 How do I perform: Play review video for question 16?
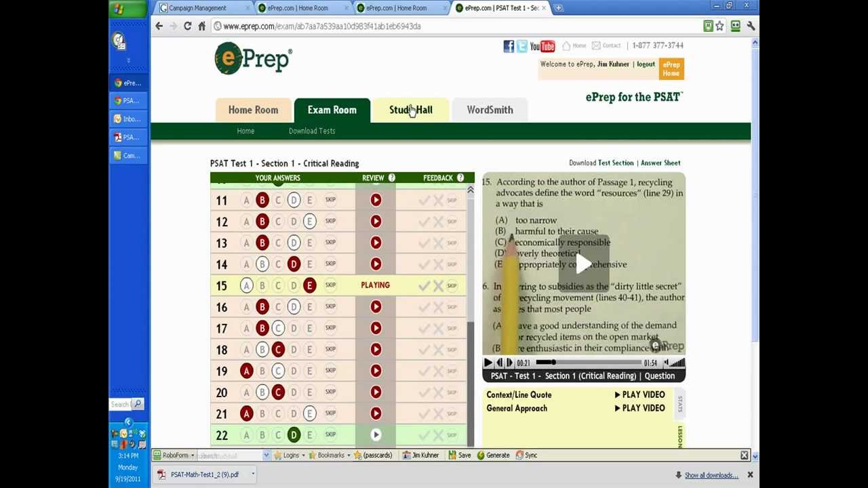(x=376, y=306)
